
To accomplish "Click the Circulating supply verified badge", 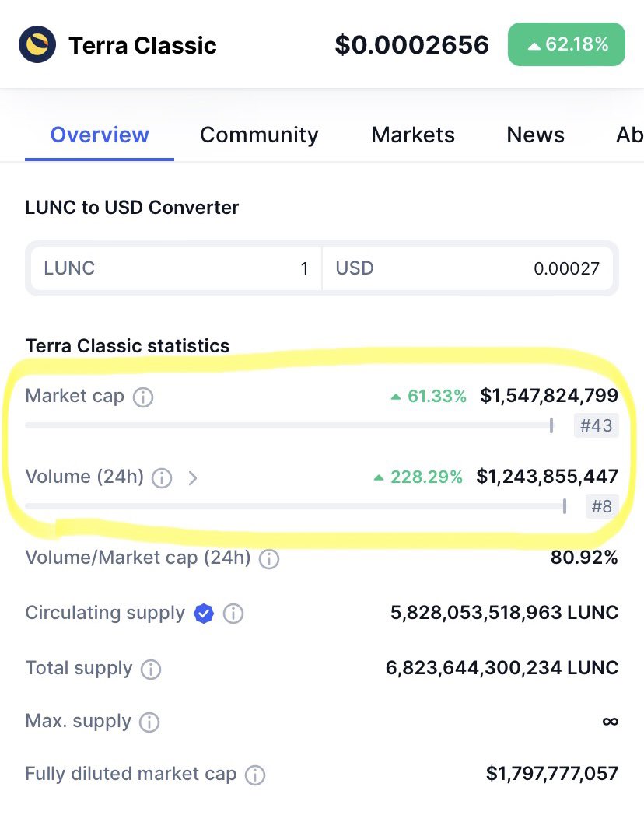I will point(203,614).
